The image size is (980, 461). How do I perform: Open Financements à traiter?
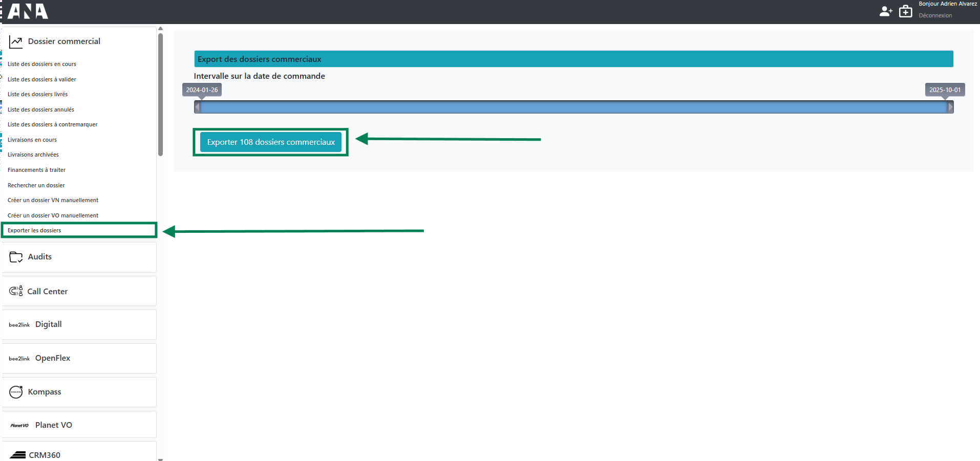pos(36,170)
